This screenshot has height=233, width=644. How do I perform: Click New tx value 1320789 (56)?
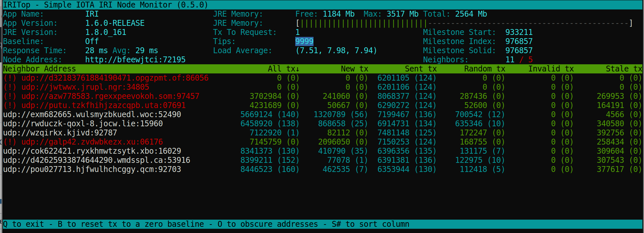[x=341, y=115]
